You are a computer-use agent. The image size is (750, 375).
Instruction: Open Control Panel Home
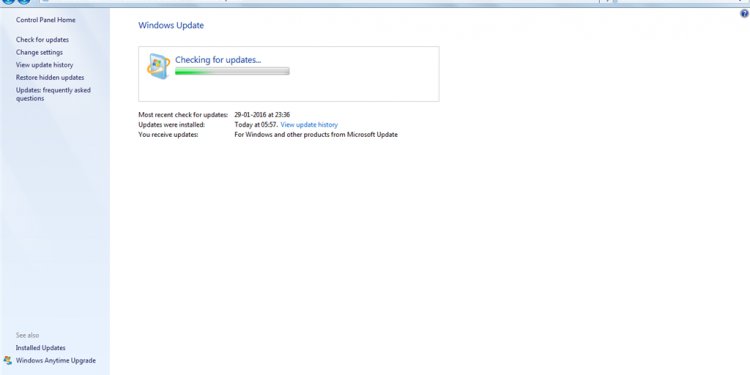[x=45, y=20]
